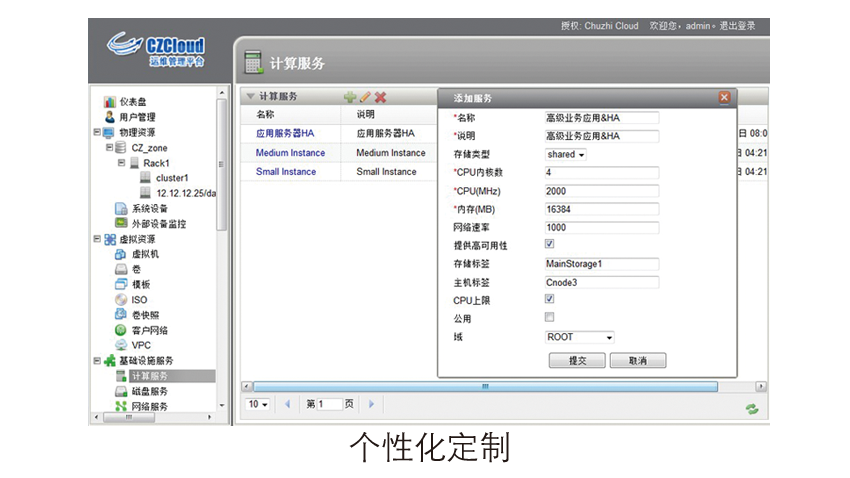
Task: Open the 存储类型 shared dropdown
Action: (565, 154)
